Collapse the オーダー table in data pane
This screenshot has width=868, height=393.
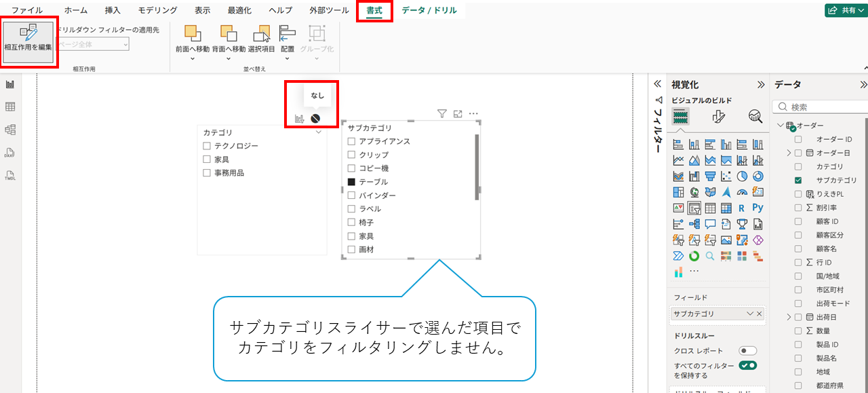pyautogui.click(x=780, y=126)
